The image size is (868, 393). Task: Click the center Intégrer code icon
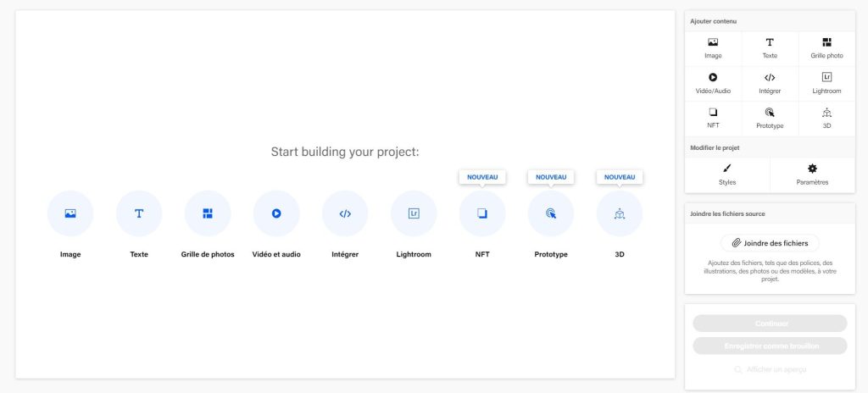click(x=345, y=213)
